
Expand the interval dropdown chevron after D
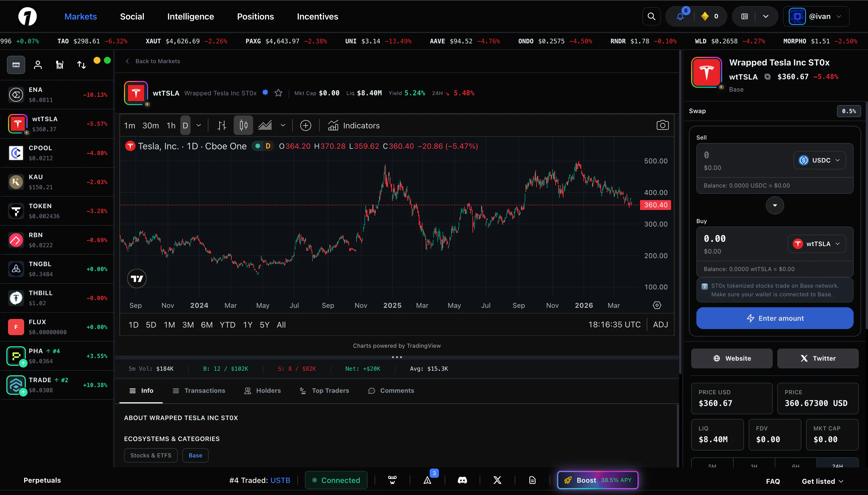199,125
